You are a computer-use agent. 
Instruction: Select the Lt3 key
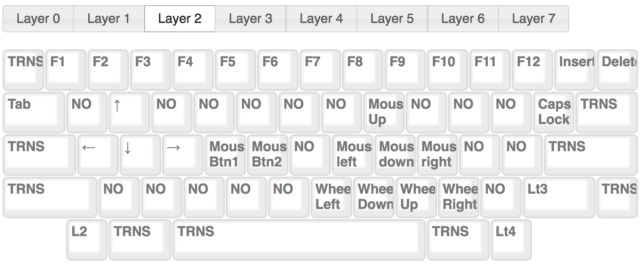pos(559,197)
